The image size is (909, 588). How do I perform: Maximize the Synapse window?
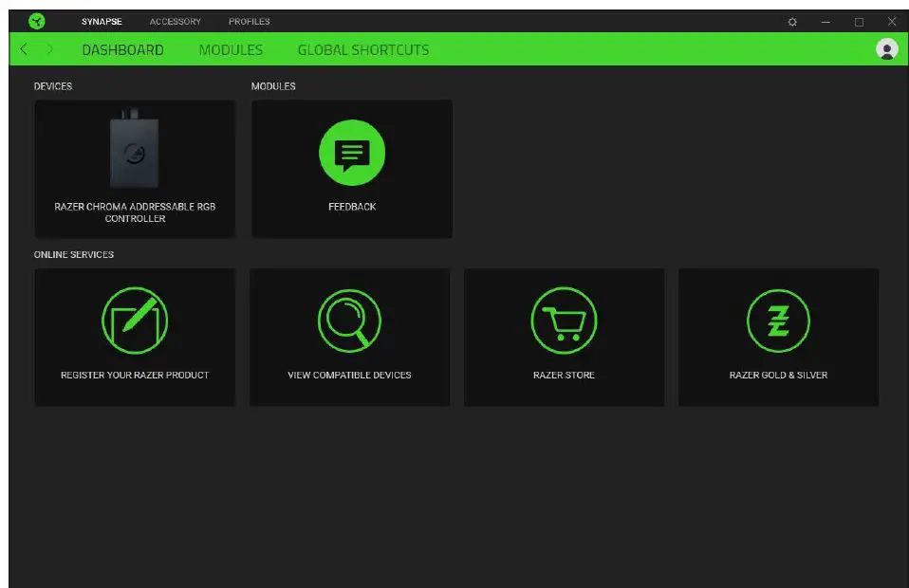click(859, 22)
